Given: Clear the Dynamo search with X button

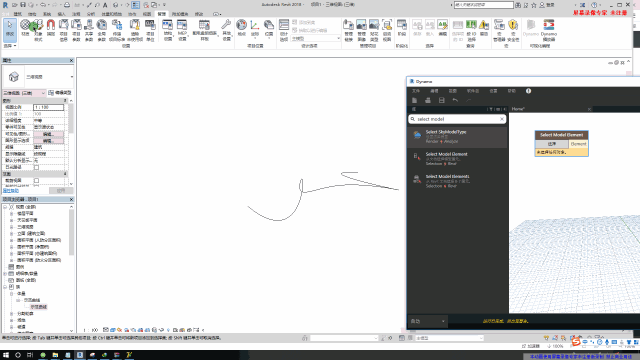Looking at the screenshot, I should [x=502, y=119].
